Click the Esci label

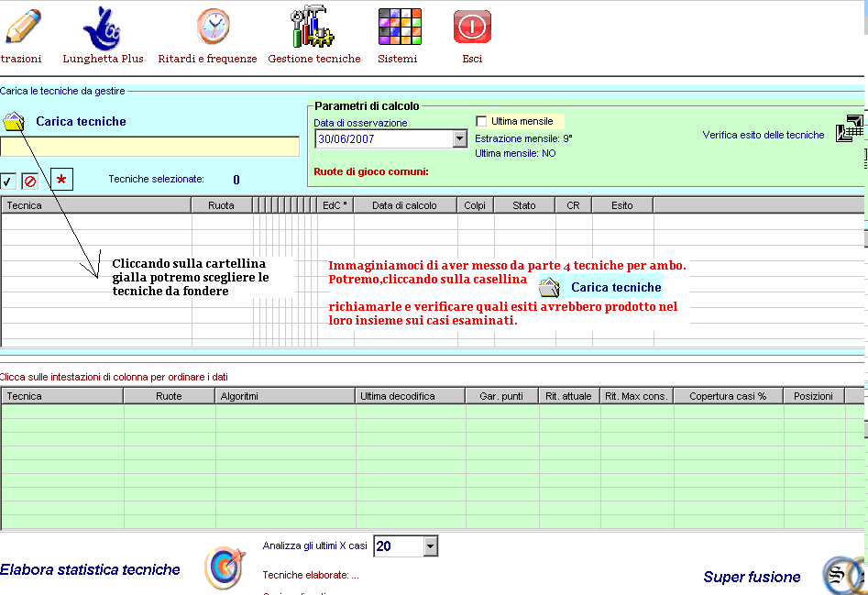tap(472, 59)
